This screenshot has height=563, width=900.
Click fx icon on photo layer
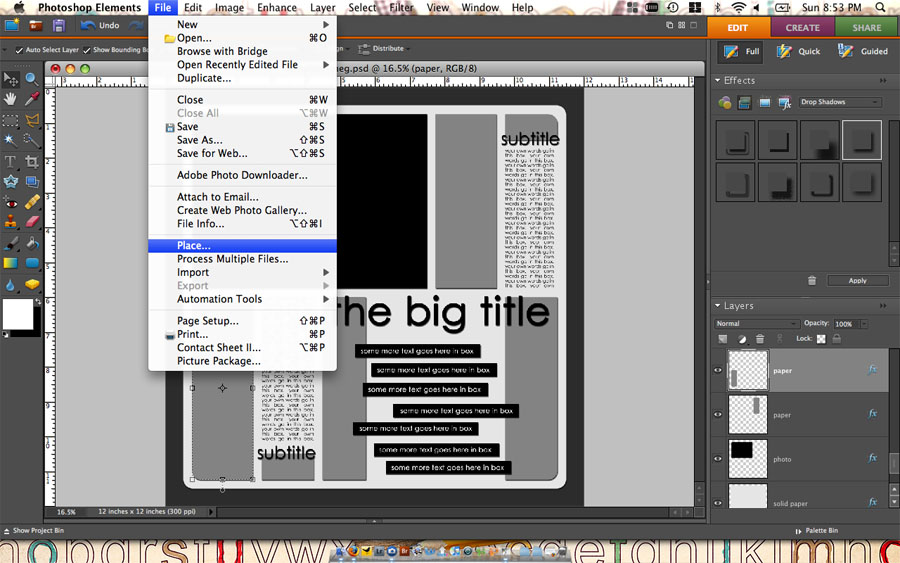tap(872, 457)
